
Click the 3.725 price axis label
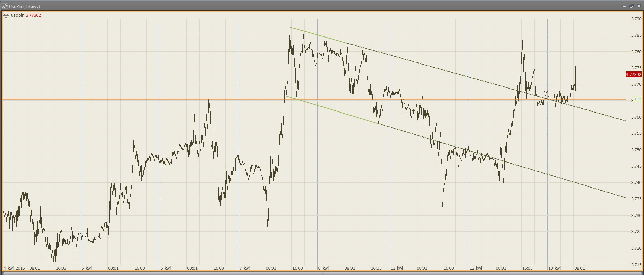(636, 232)
